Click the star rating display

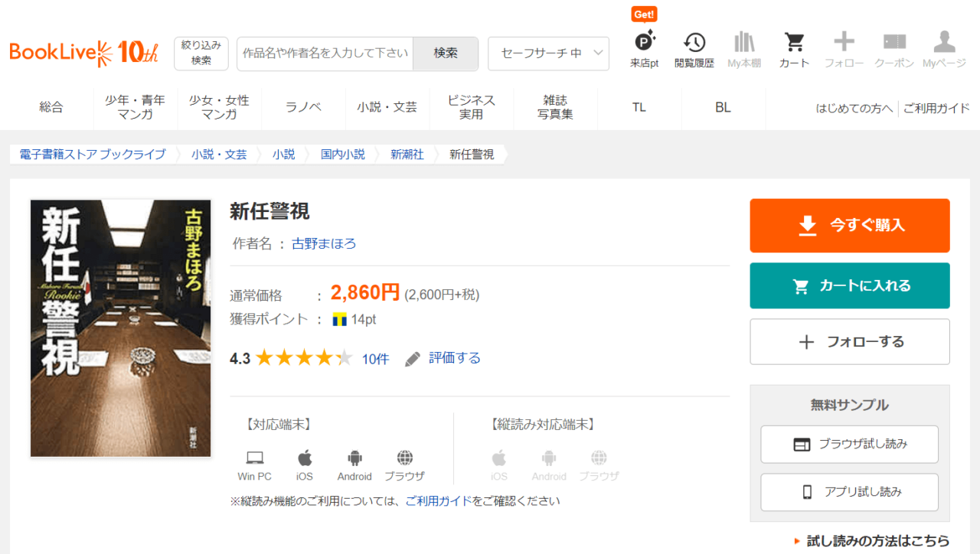tap(304, 358)
